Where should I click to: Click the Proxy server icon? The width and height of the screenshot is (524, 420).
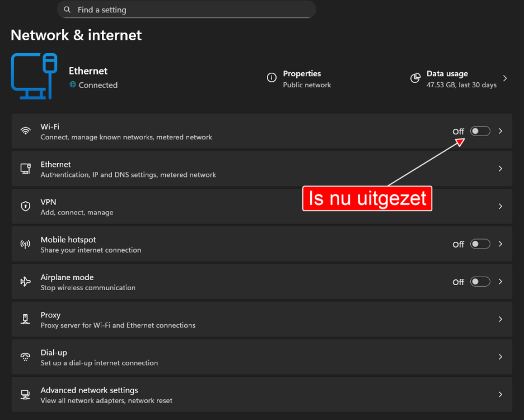click(25, 319)
